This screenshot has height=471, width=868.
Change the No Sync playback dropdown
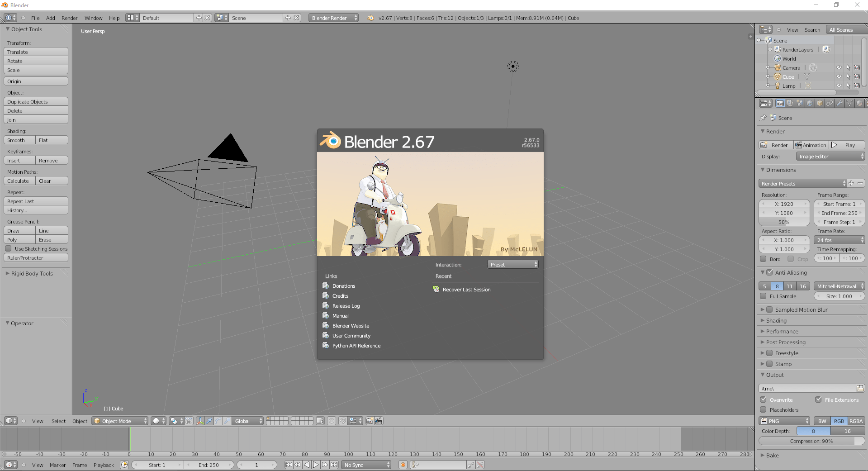tap(366, 465)
